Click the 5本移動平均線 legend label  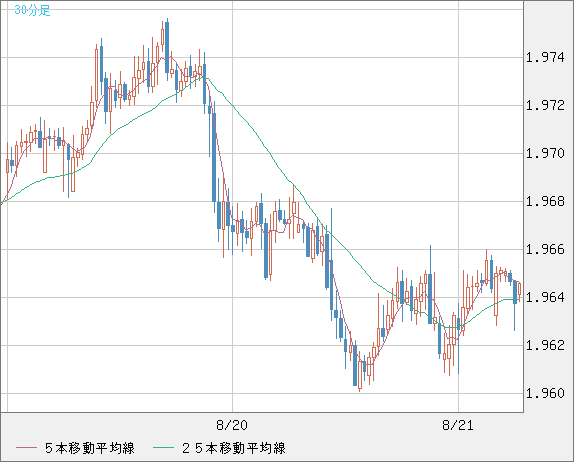click(90, 448)
